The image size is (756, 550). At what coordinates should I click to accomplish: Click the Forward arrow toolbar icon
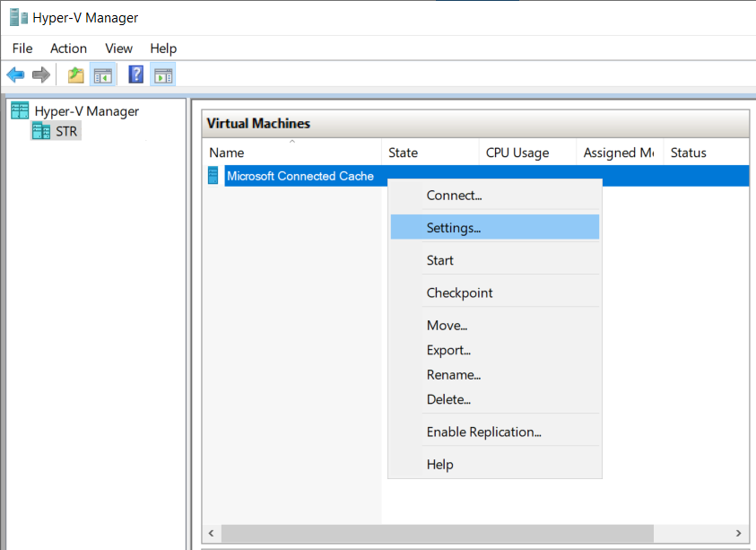pos(40,74)
